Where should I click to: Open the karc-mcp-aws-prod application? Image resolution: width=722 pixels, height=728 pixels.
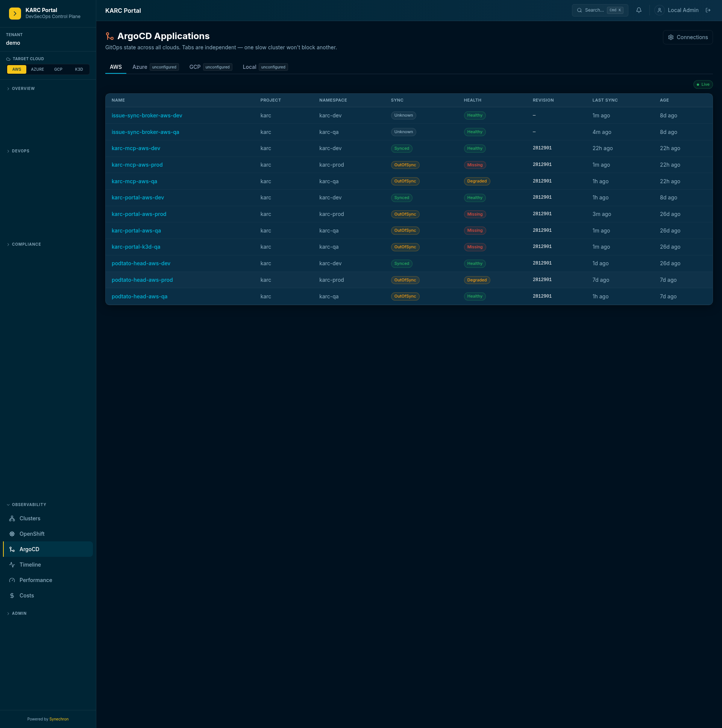pyautogui.click(x=137, y=165)
